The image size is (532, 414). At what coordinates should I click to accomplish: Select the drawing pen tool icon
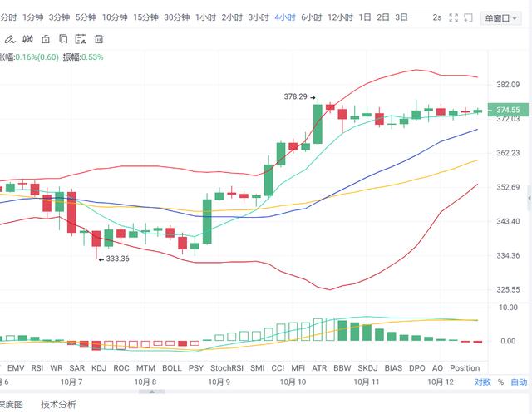point(10,39)
